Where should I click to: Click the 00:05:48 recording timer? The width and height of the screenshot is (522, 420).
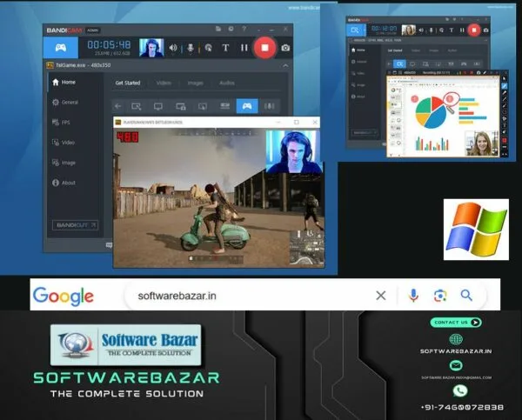[x=109, y=44]
